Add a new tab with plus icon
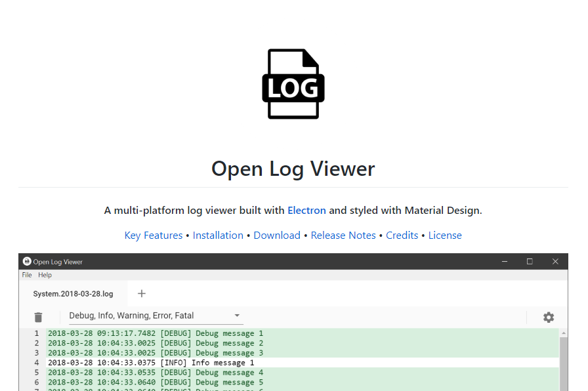This screenshot has width=588, height=391. pyautogui.click(x=141, y=293)
